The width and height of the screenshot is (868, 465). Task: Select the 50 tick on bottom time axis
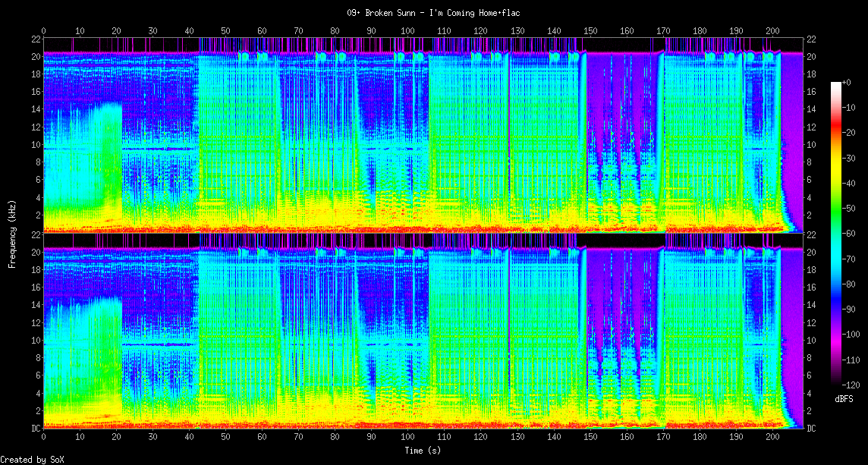tap(225, 438)
